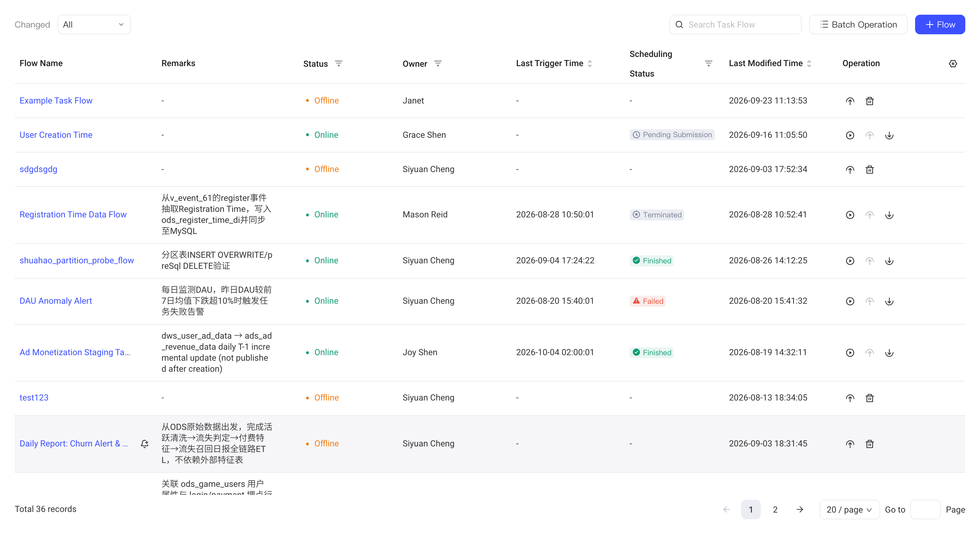
Task: Run the Ad Monetization Staging flow
Action: coord(850,352)
